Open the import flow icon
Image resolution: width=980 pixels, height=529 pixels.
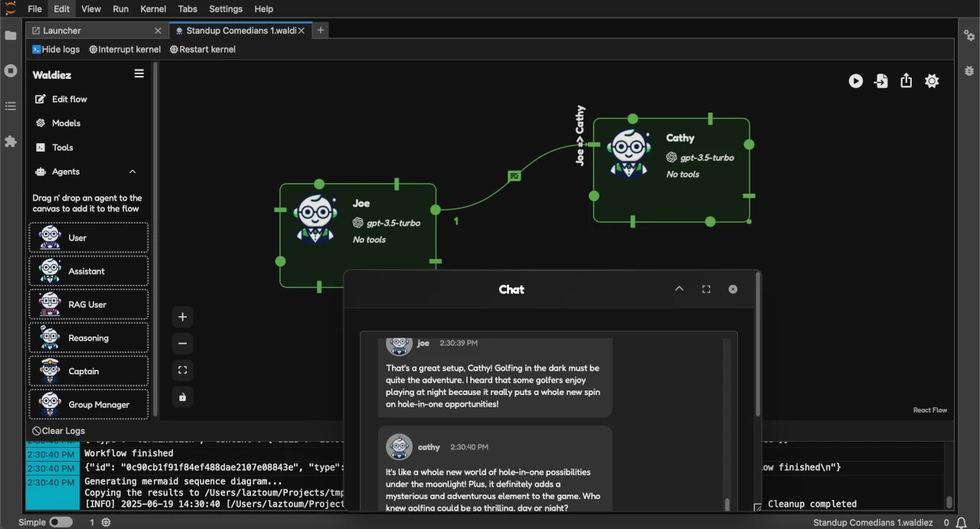coord(880,80)
